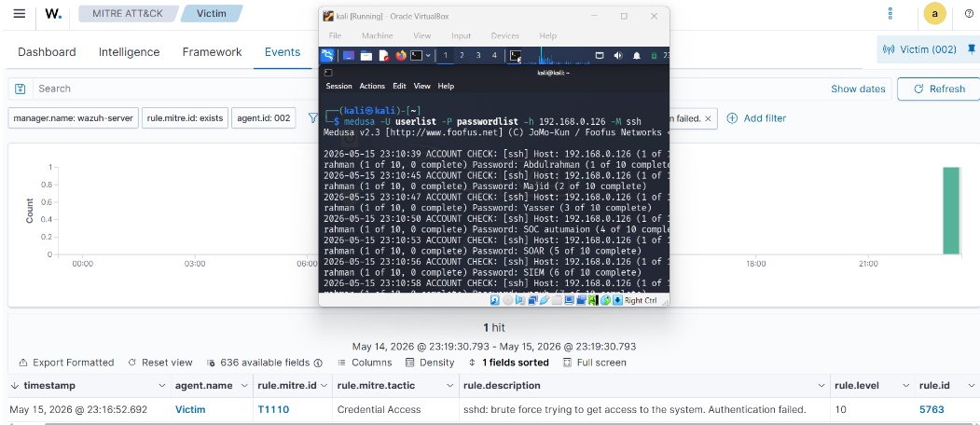The width and height of the screenshot is (980, 425).
Task: Remove the 'failed.' filter with its X
Action: pyautogui.click(x=708, y=118)
